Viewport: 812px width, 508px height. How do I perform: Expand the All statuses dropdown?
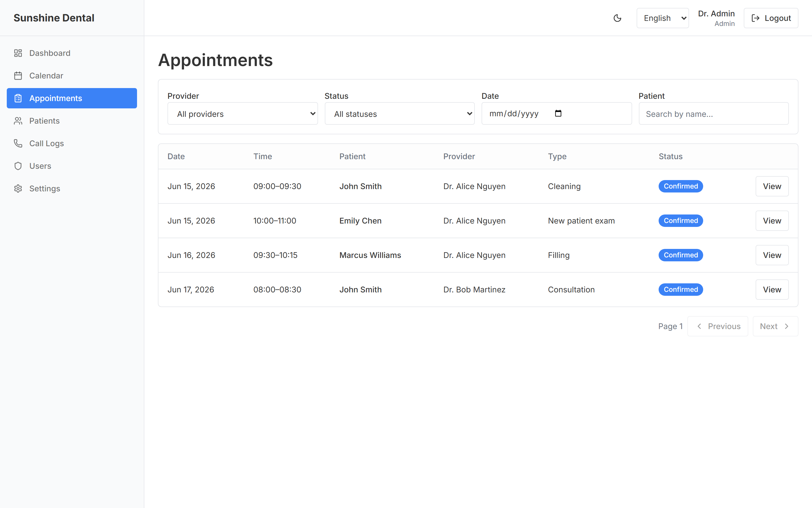(400, 113)
